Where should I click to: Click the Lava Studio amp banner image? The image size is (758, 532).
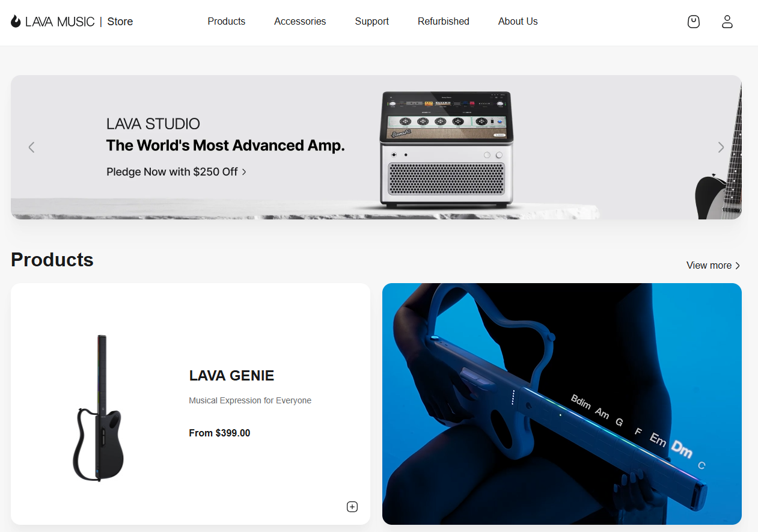tap(446, 149)
